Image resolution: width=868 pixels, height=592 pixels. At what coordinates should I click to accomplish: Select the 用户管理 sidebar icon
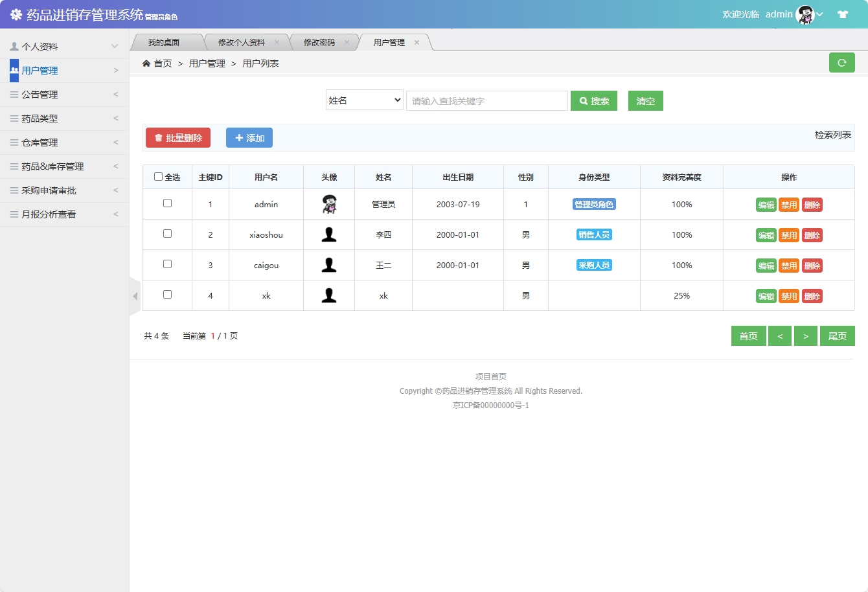click(14, 70)
